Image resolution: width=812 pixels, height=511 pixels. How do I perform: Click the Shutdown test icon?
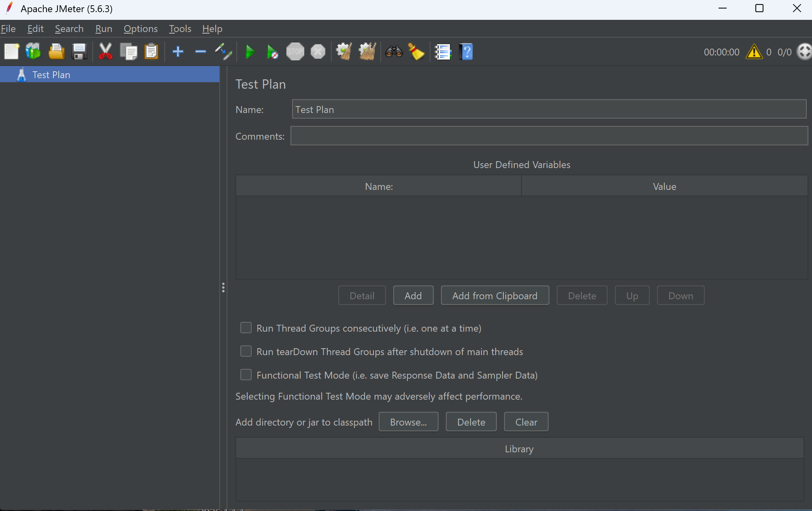tap(318, 52)
